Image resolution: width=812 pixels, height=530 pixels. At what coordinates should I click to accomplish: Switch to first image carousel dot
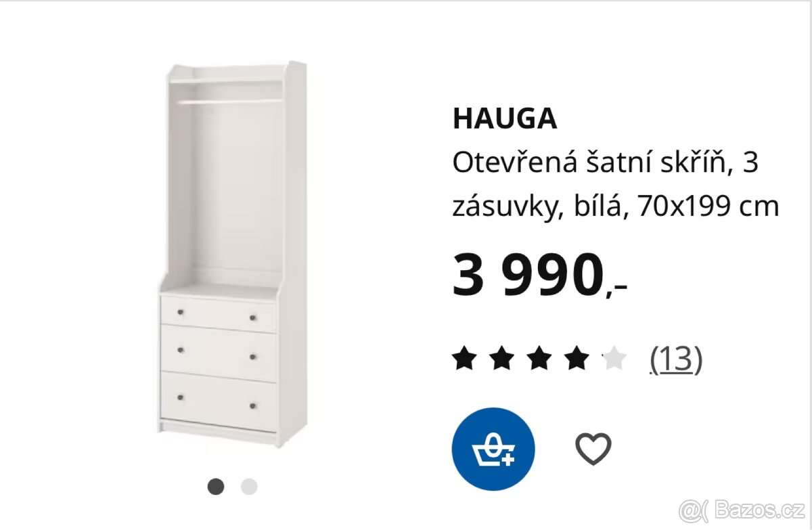tap(216, 486)
